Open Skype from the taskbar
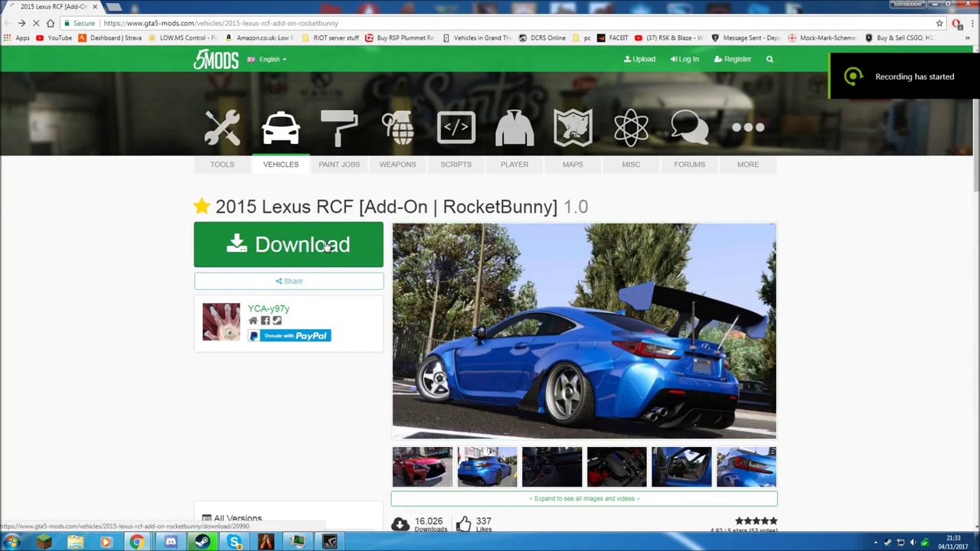The image size is (980, 551). click(x=234, y=542)
